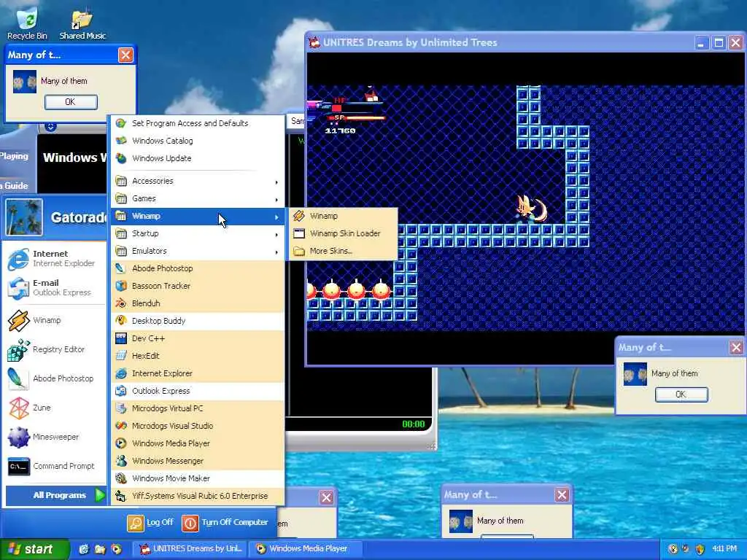747x560 pixels.
Task: Open Guide tab in Media Player
Action: coord(15,186)
